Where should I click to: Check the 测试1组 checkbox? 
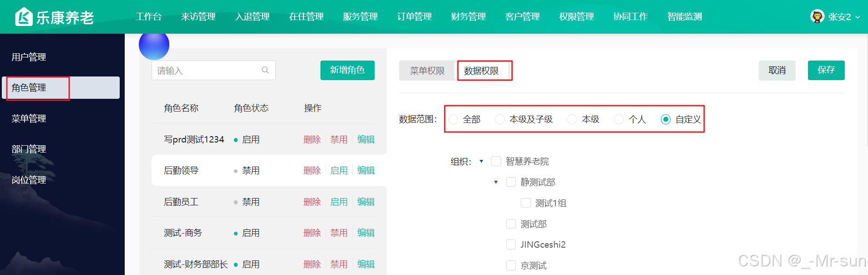click(x=526, y=203)
